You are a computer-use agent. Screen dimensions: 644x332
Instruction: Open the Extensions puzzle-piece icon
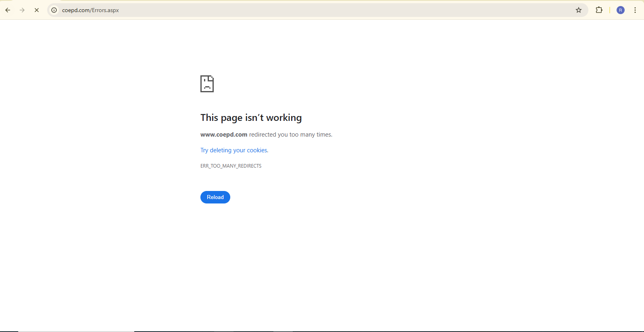coord(599,10)
